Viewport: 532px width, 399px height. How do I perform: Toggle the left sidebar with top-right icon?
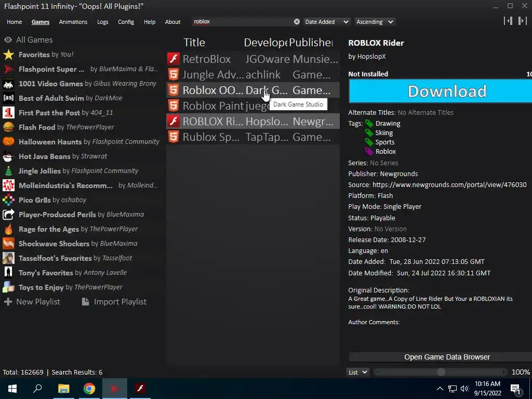[x=508, y=21]
